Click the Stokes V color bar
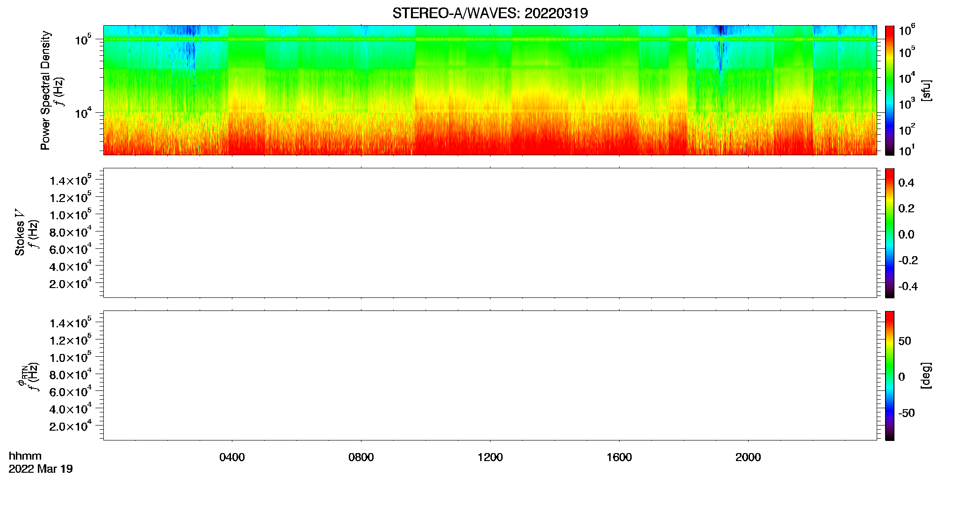Image resolution: width=980 pixels, height=505 pixels. (890, 233)
